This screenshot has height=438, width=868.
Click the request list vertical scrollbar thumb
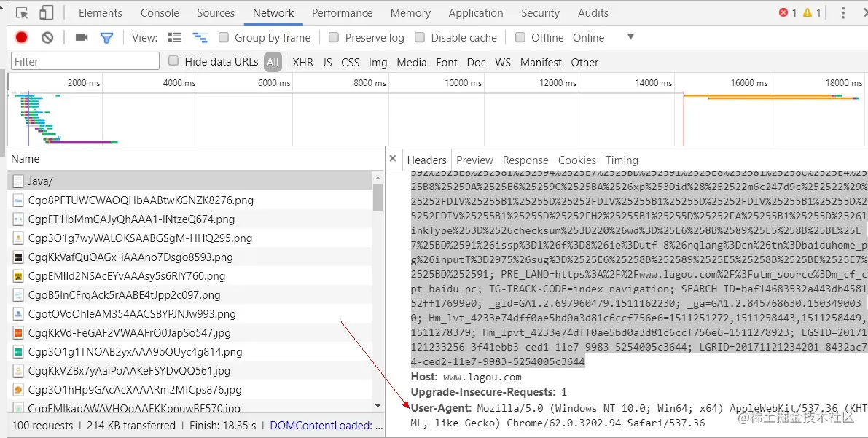pos(378,198)
